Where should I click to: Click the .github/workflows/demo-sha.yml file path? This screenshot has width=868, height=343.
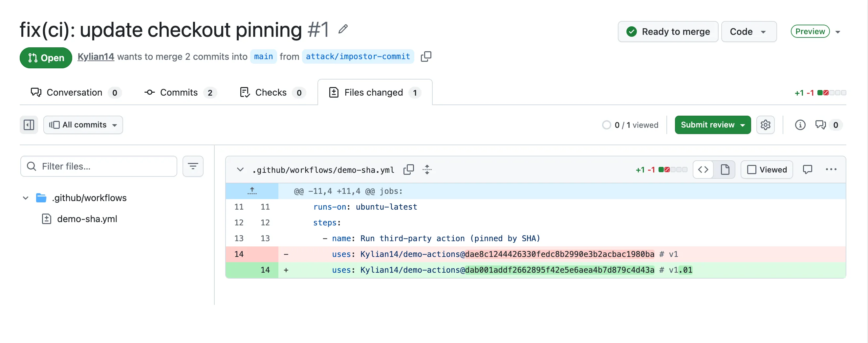click(323, 170)
